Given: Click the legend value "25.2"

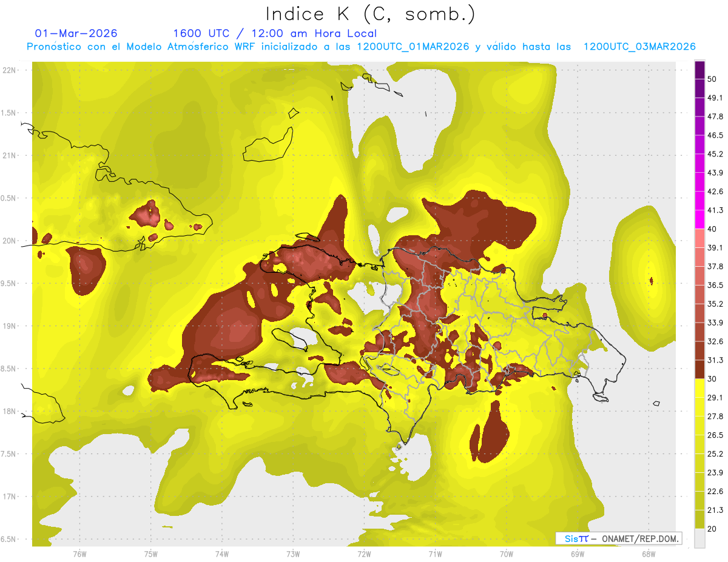Looking at the screenshot, I should pyautogui.click(x=715, y=453).
